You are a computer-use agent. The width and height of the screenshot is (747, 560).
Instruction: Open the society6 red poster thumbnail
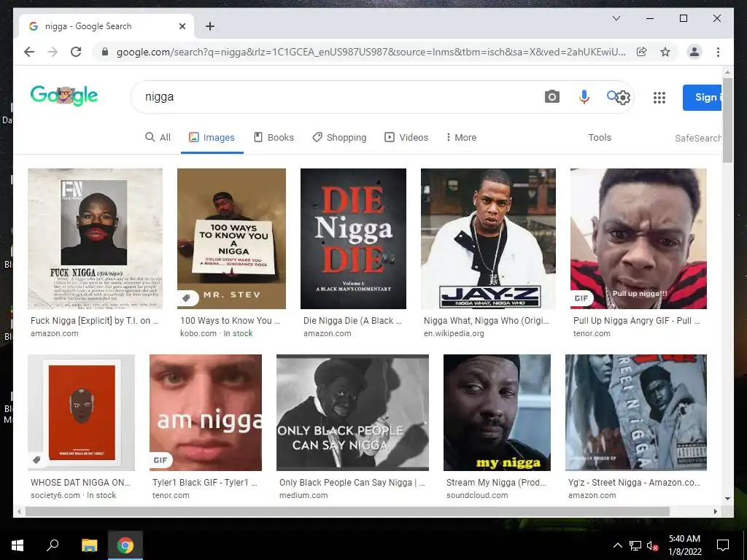(82, 413)
